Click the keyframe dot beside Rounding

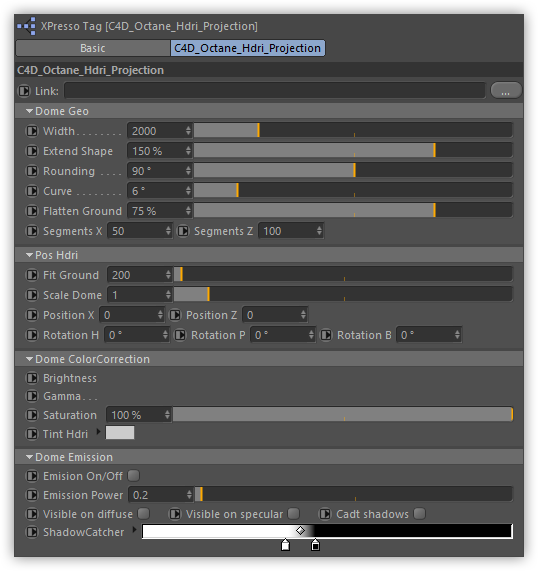32,171
